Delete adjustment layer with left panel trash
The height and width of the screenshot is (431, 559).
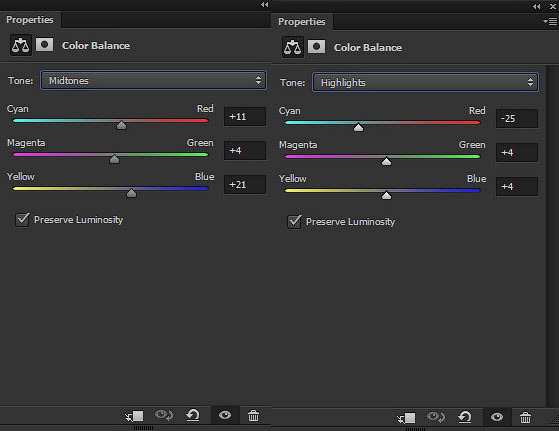coord(253,416)
